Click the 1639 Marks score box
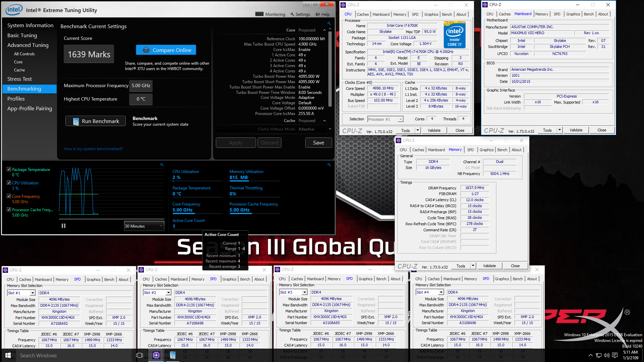This screenshot has height=362, width=644. 89,54
